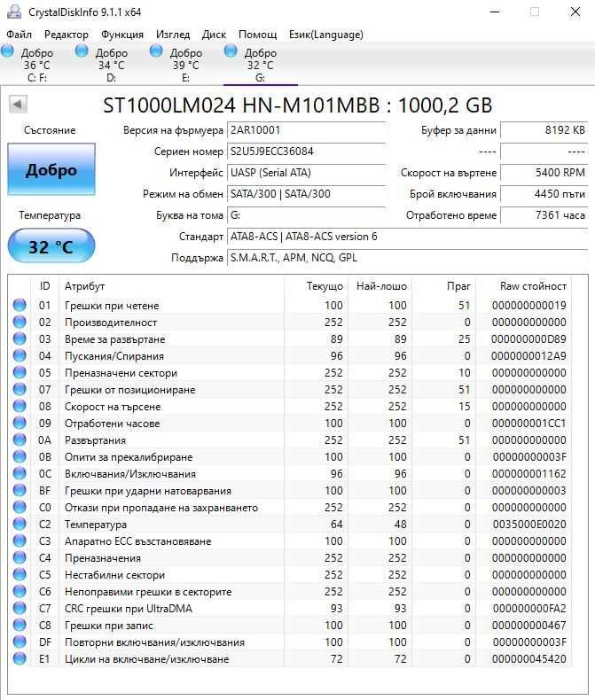Click the blue status orb for disk C: F:

pos(7,51)
